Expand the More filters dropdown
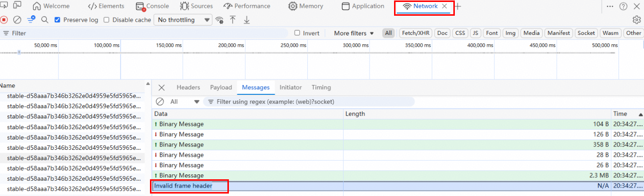Viewport: 644px width, 196px height. tap(354, 33)
